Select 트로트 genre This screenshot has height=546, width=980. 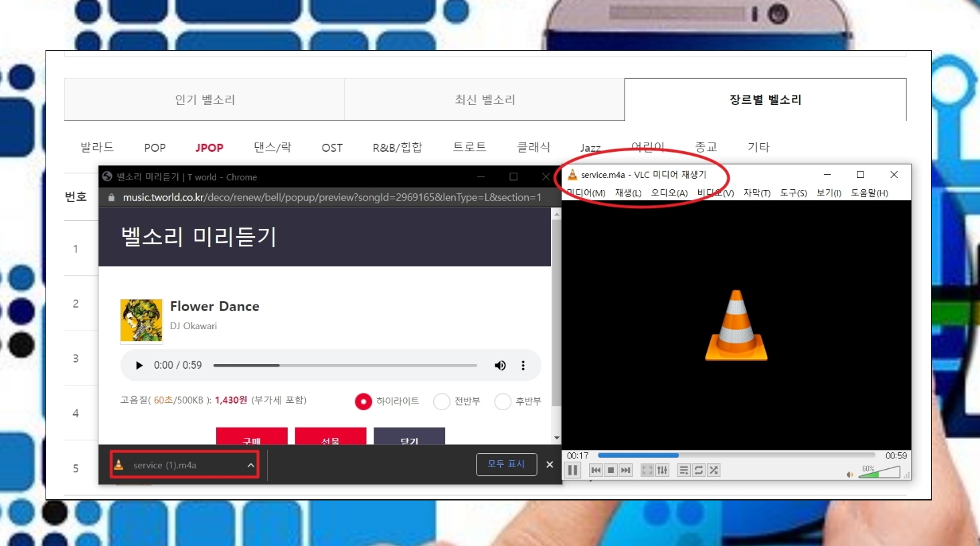tap(469, 147)
